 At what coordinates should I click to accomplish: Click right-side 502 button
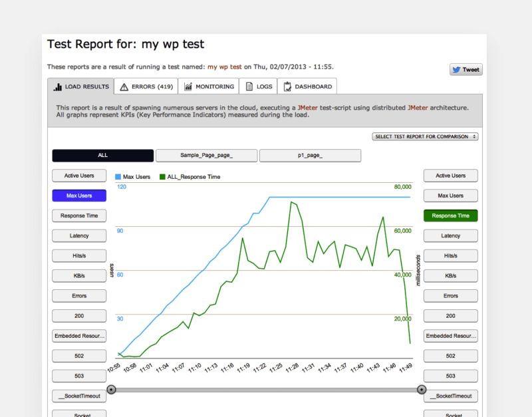pos(451,356)
